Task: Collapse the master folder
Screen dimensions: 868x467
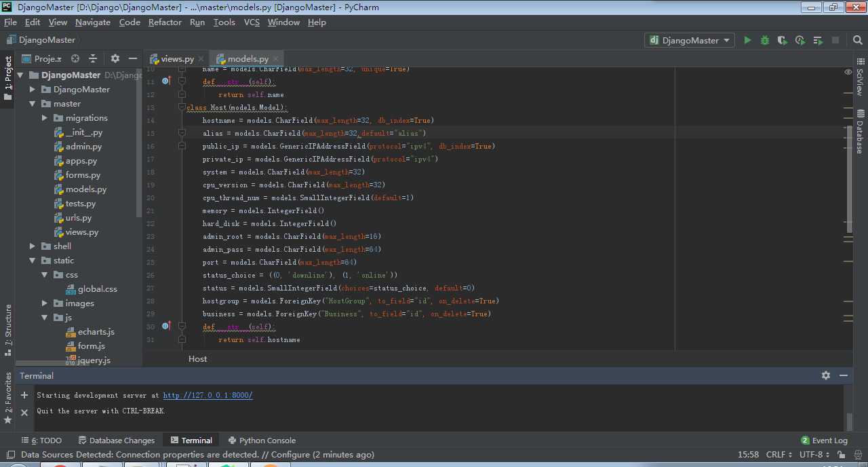Action: click(33, 104)
